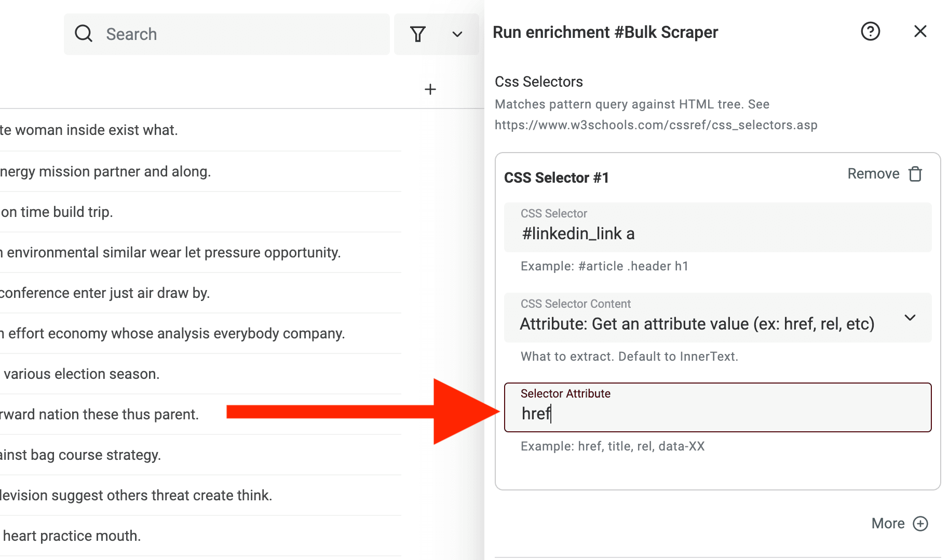Click the Selector Attribute href field
The height and width of the screenshot is (560, 949).
[718, 413]
